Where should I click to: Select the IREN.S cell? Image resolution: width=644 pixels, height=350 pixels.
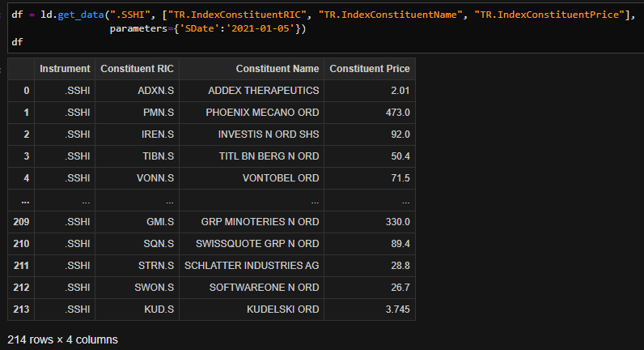(138, 134)
